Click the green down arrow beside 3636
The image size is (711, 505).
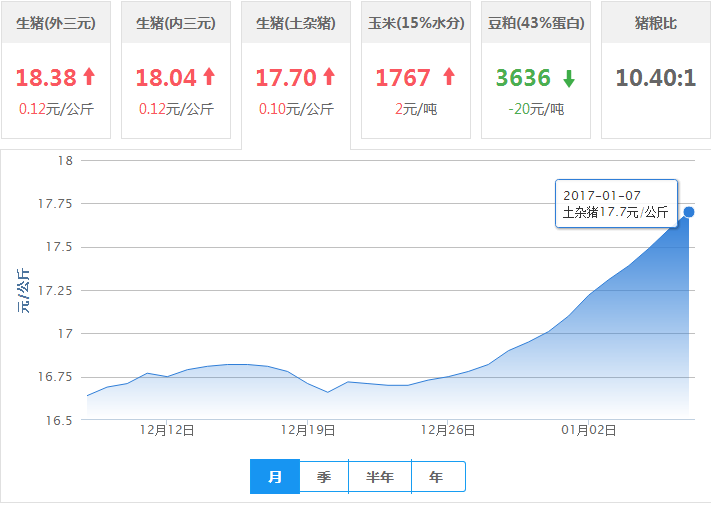click(569, 78)
